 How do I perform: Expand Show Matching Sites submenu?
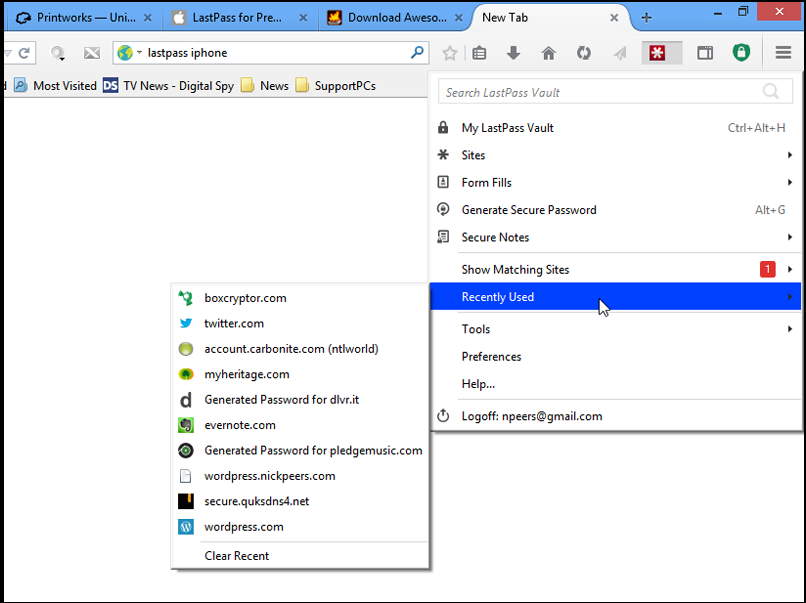pyautogui.click(x=615, y=269)
